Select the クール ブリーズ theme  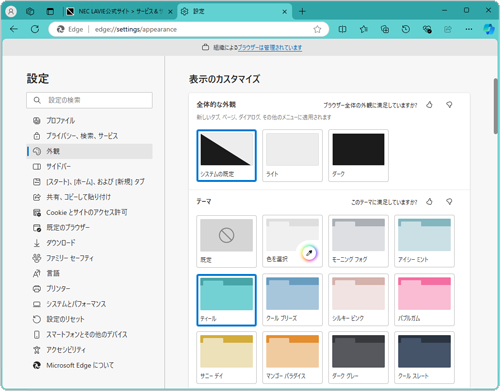[x=292, y=300]
